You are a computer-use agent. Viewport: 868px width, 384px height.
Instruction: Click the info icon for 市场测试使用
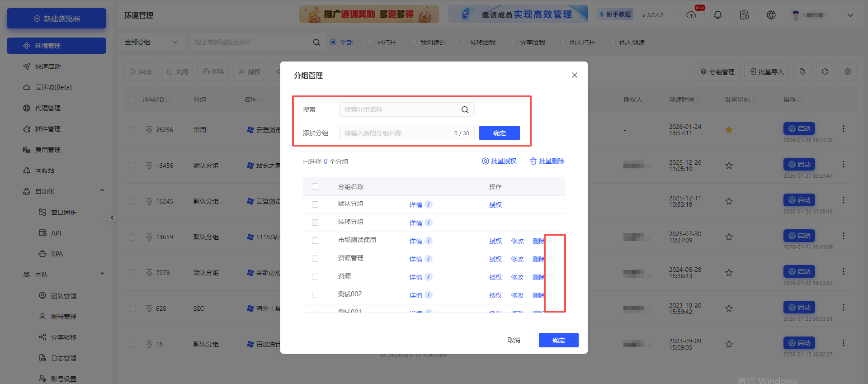tap(429, 241)
